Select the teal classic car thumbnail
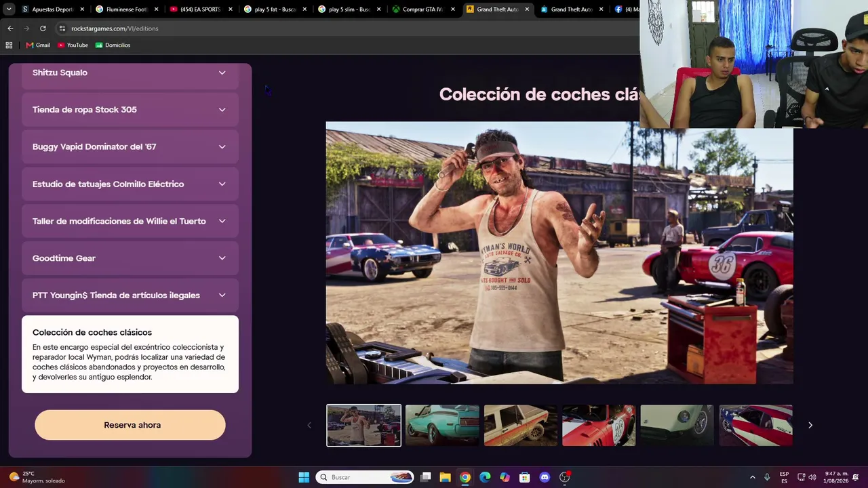Image resolution: width=868 pixels, height=488 pixels. pyautogui.click(x=442, y=426)
